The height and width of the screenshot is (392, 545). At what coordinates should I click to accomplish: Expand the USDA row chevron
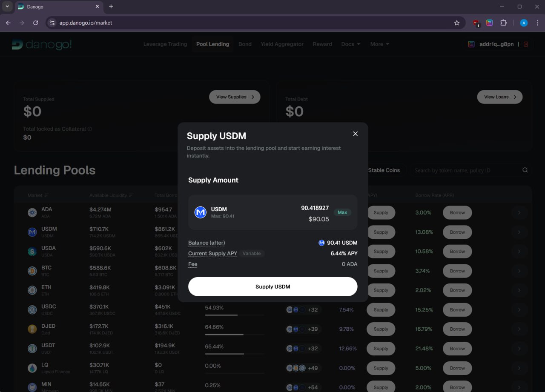point(519,252)
